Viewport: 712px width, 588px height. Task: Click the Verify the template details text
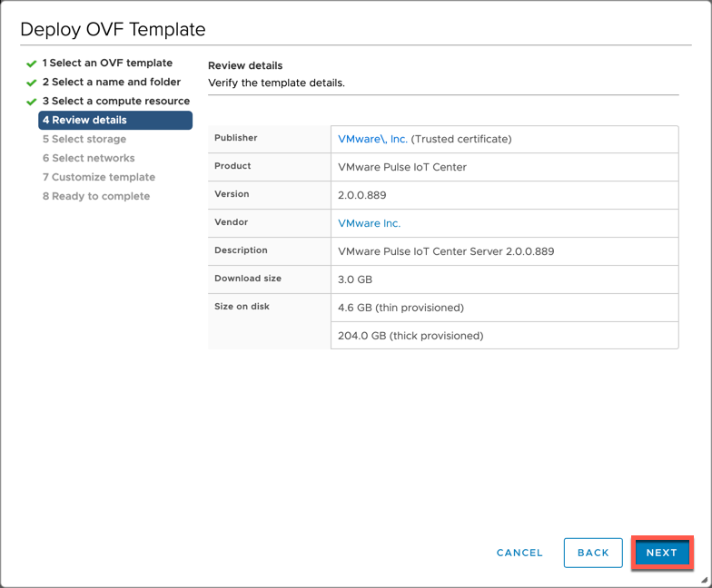coord(276,83)
